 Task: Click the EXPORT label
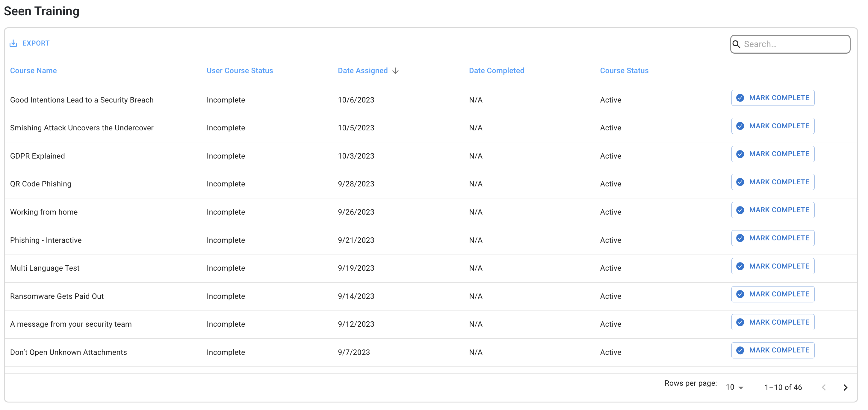[36, 43]
